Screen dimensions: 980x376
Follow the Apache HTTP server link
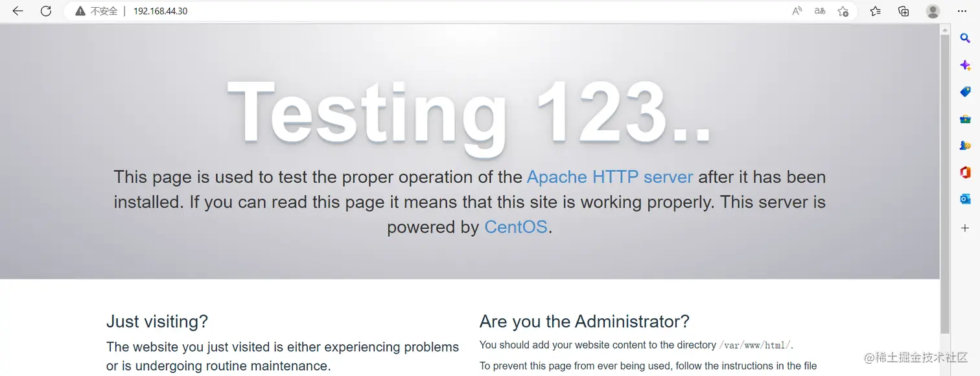(x=609, y=177)
